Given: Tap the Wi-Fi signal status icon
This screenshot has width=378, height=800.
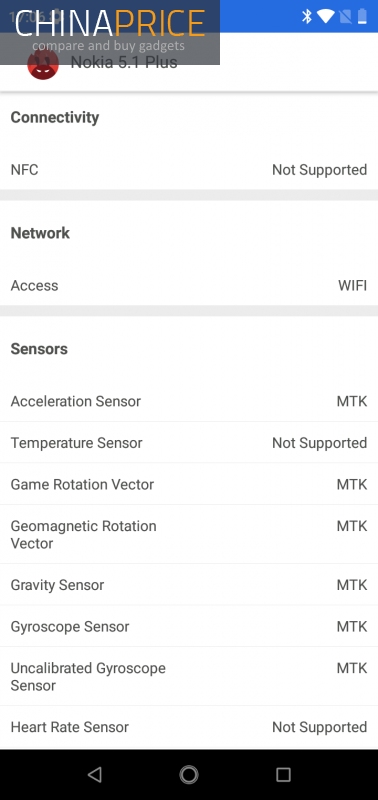Looking at the screenshot, I should click(325, 16).
